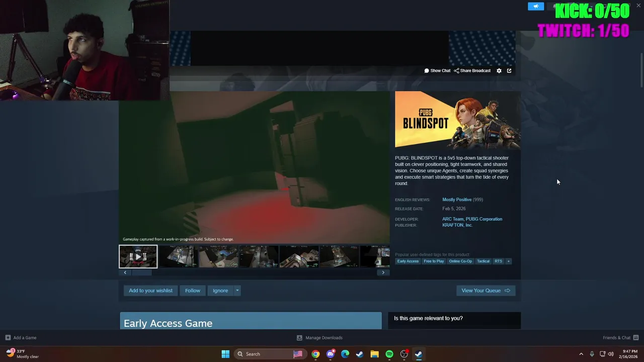Open KRAFTON, Inc. publisher page
The width and height of the screenshot is (644, 362).
[457, 225]
